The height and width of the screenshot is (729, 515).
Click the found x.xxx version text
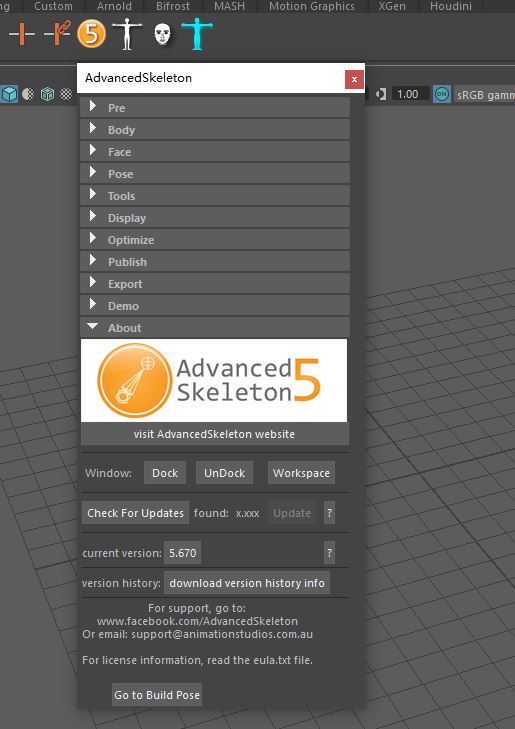tap(226, 513)
